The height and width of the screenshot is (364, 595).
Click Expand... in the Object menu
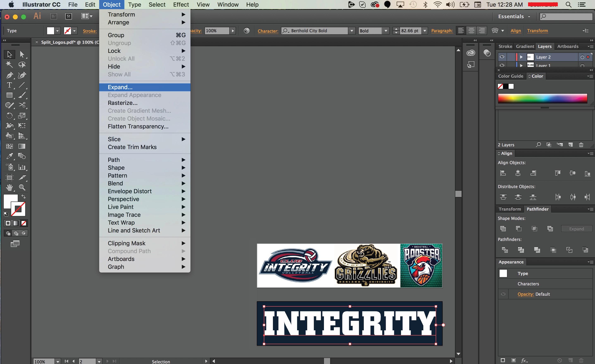click(120, 87)
